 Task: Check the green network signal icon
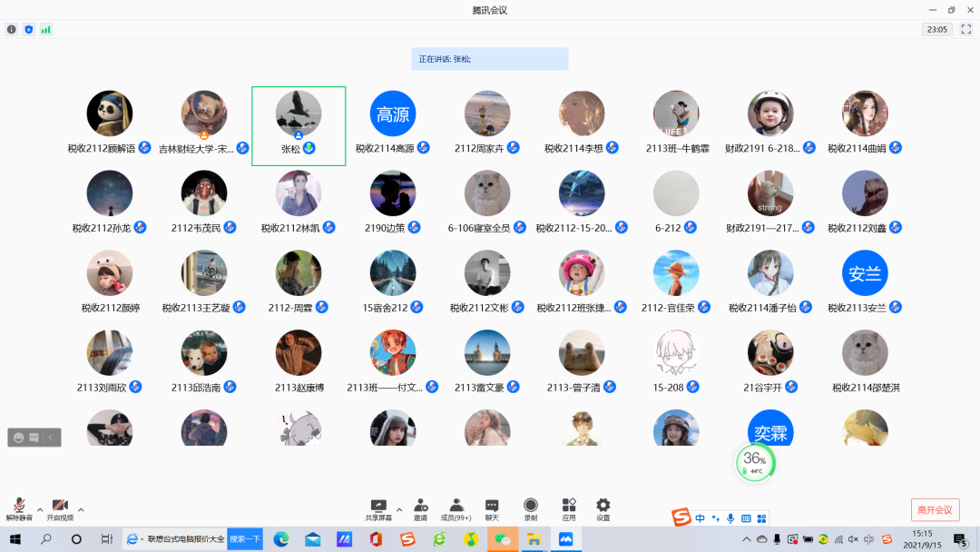[45, 29]
